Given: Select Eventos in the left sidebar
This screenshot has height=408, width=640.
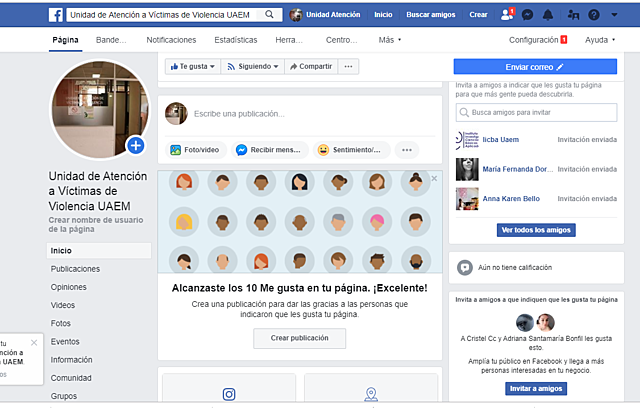Looking at the screenshot, I should [x=65, y=341].
